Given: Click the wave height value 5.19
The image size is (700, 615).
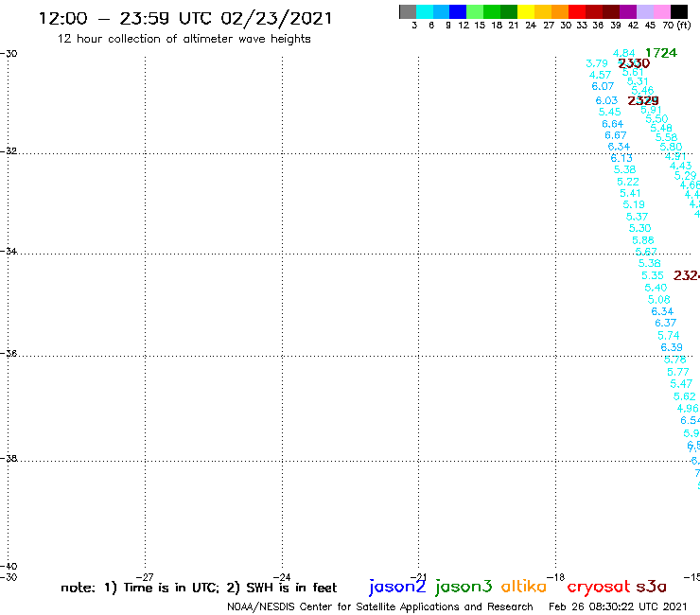Looking at the screenshot, I should click(x=634, y=204).
